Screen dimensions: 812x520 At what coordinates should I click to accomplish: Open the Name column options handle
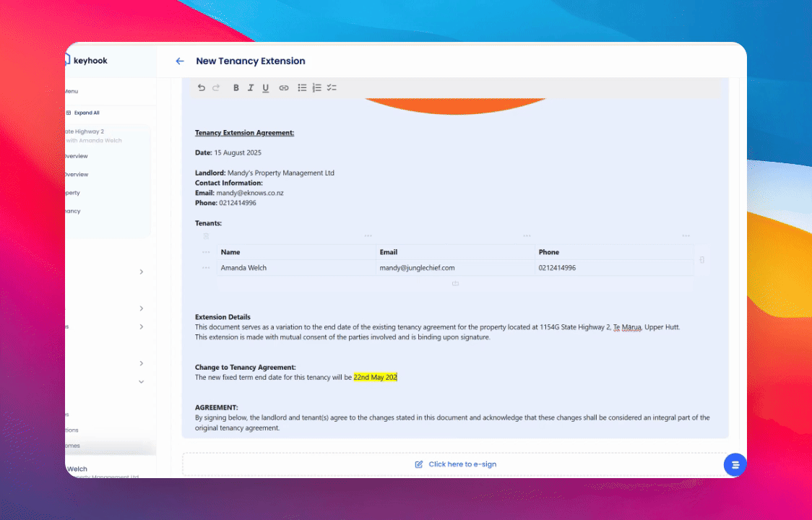[x=368, y=235]
